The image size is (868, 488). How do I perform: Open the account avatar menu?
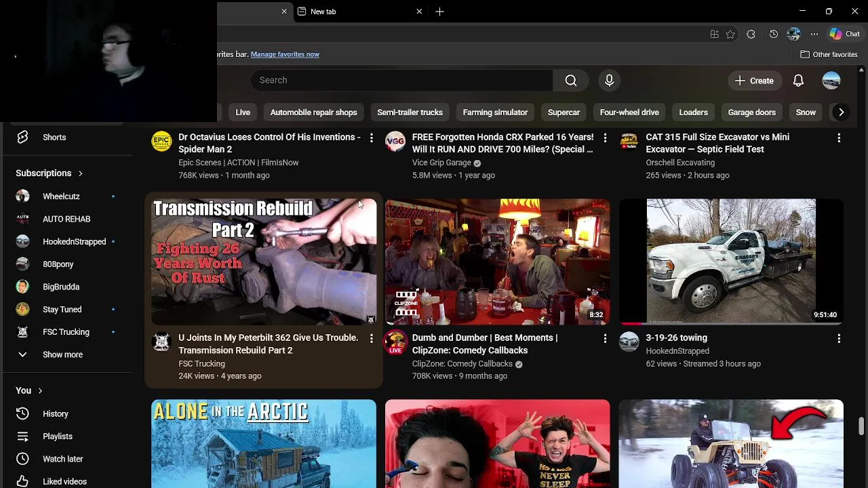[x=831, y=81]
